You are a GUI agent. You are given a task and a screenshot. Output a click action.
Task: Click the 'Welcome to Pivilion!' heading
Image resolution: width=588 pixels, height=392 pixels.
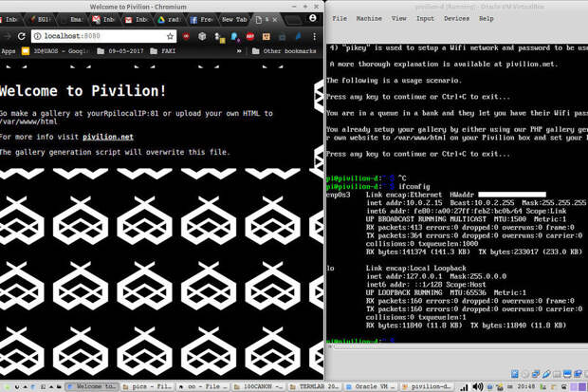pos(83,91)
